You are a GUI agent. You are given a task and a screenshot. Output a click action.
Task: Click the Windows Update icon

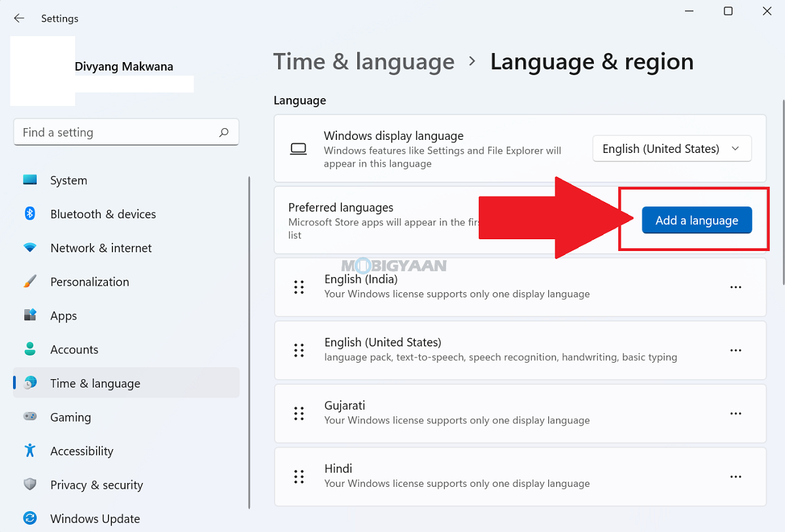[30, 518]
